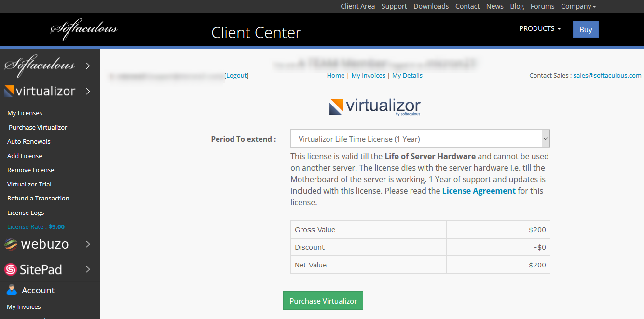This screenshot has width=644, height=319.
Task: Select the SitePad icon in the sidebar
Action: (x=11, y=269)
